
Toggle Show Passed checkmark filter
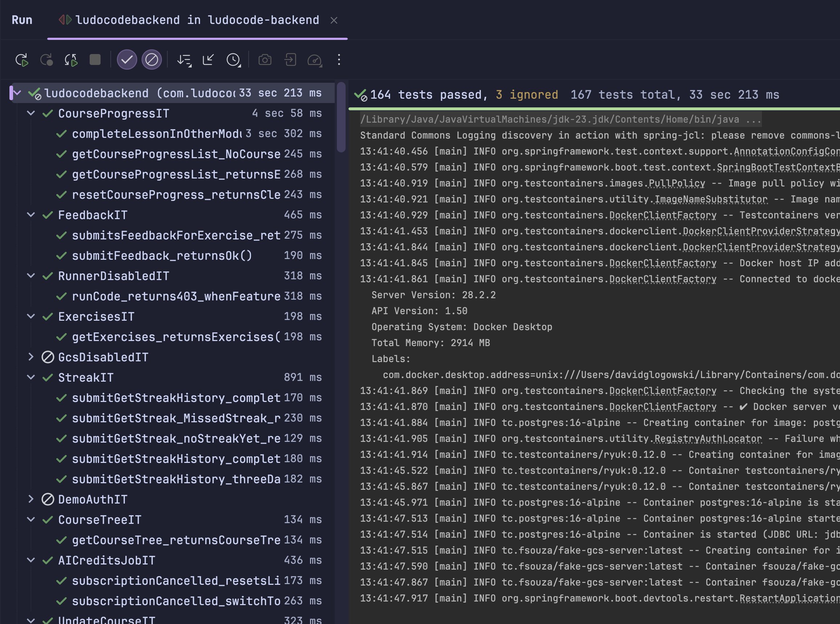pyautogui.click(x=127, y=60)
